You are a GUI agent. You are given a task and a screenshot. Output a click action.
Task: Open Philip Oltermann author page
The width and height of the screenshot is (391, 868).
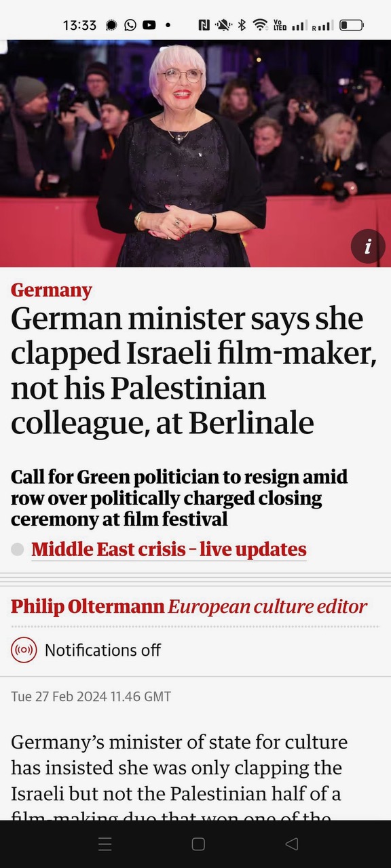click(x=88, y=606)
